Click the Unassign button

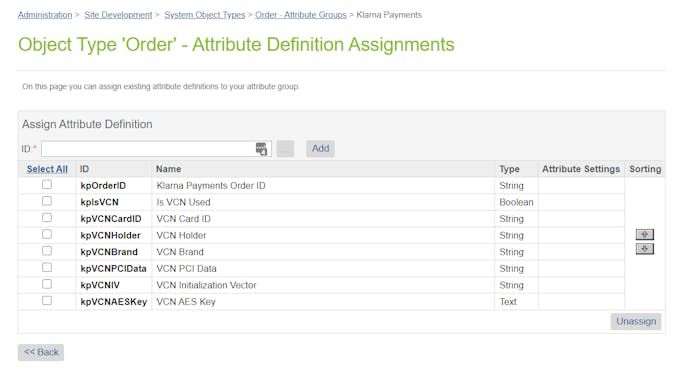tap(636, 321)
